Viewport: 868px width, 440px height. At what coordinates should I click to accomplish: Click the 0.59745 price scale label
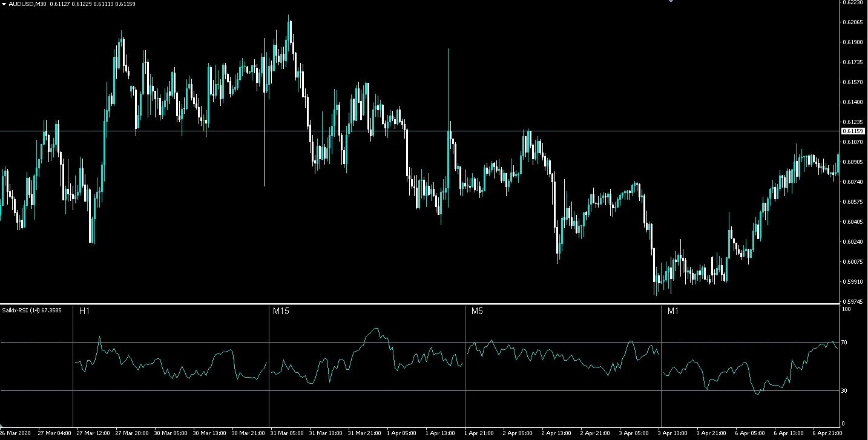point(852,301)
